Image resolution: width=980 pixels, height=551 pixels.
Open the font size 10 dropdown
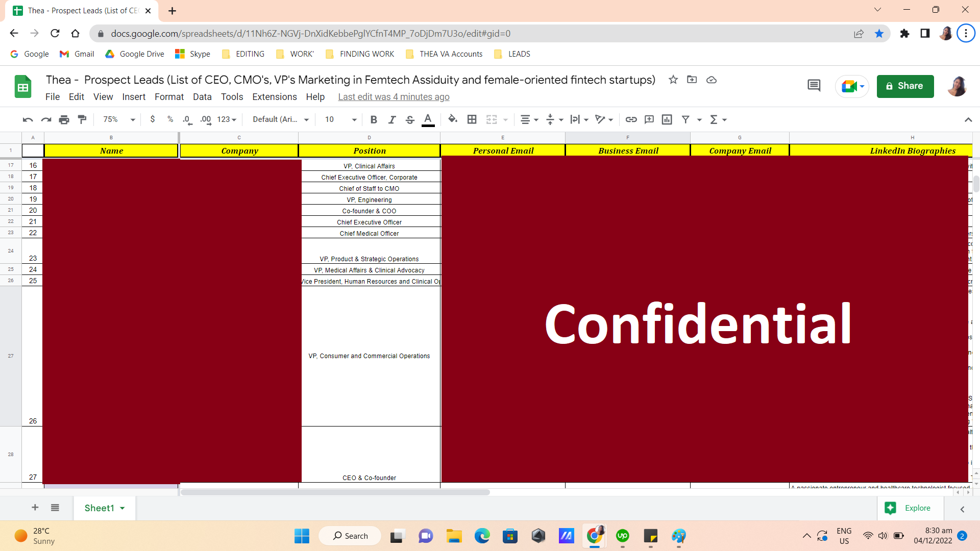pyautogui.click(x=340, y=119)
